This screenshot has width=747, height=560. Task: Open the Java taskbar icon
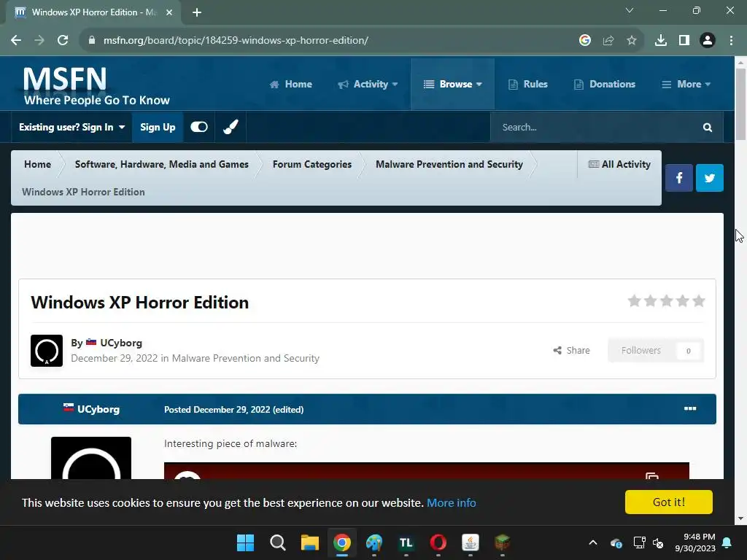471,542
